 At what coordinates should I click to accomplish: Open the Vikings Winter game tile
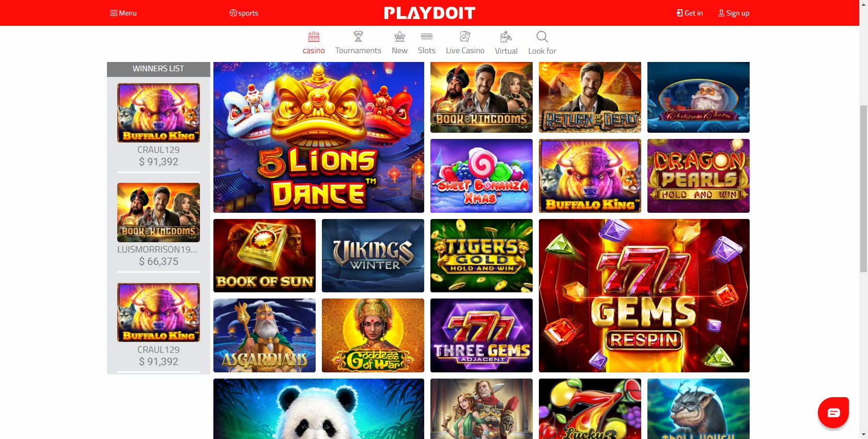tap(373, 256)
